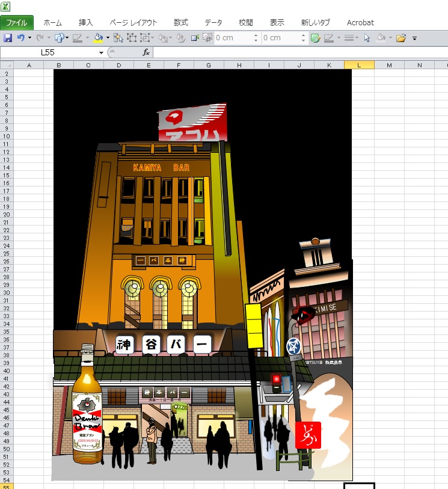Screen dimensions: 448x489
Task: Click the Shapes insert icon
Action: pyautogui.click(x=59, y=38)
